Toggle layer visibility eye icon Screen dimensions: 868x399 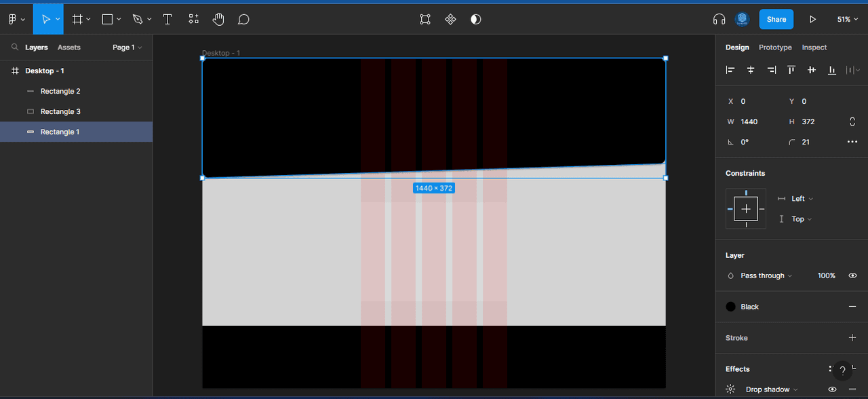click(852, 275)
